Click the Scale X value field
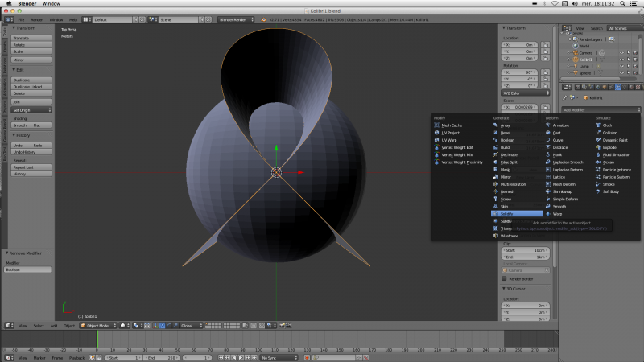Viewport: 644px width, 362px height. 520,107
